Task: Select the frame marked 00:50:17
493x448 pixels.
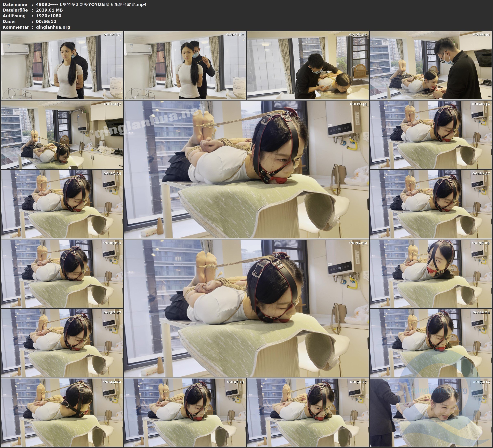Action: pyautogui.click(x=308, y=412)
